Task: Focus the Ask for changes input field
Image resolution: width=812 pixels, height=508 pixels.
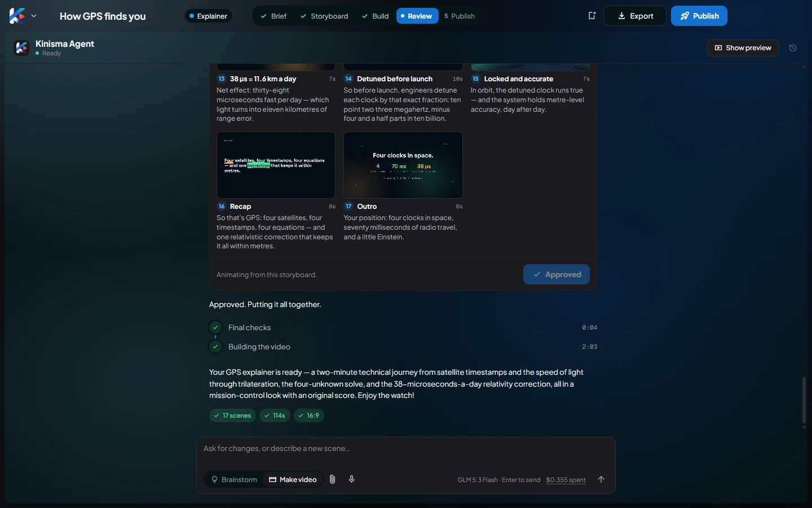Action: point(406,449)
